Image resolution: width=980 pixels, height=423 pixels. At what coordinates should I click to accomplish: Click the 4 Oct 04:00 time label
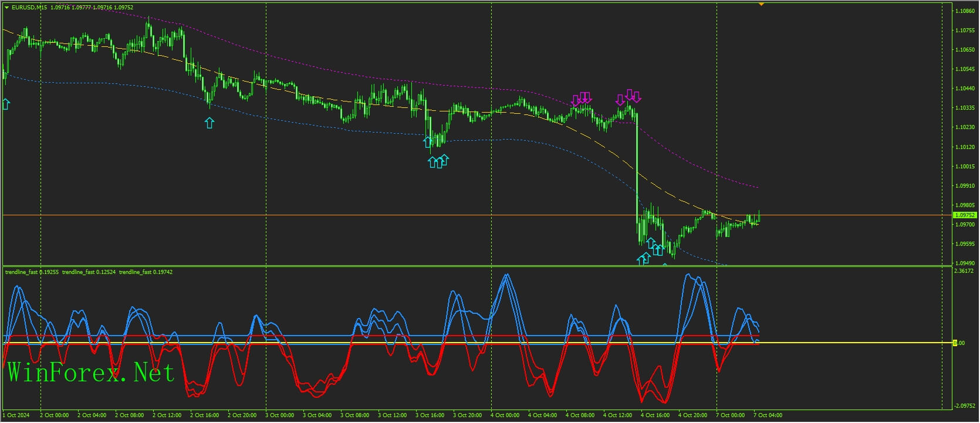(x=542, y=415)
